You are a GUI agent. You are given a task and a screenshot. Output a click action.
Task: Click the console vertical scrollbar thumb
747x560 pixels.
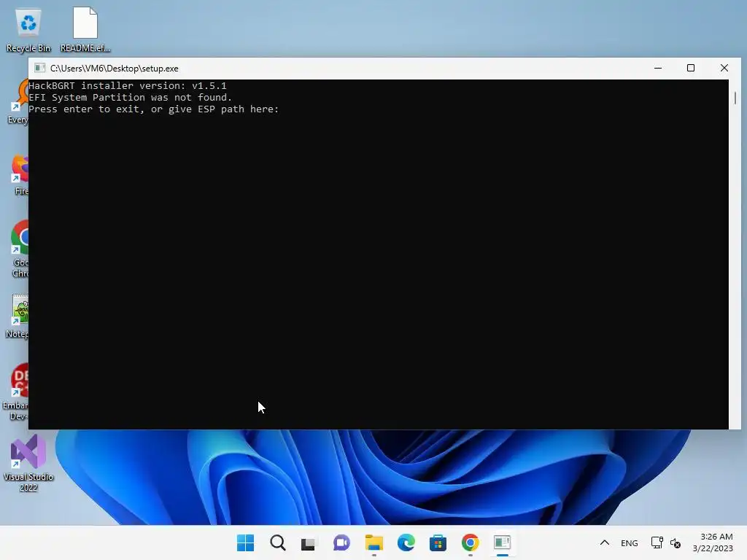tap(735, 98)
